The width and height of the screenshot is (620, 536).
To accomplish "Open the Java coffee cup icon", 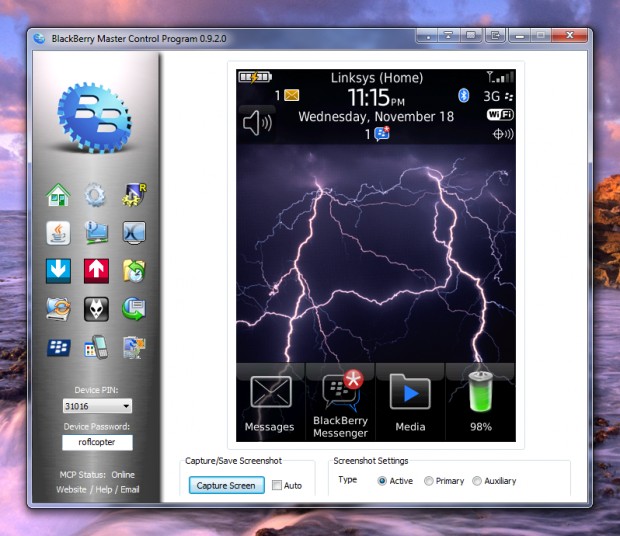I will click(x=58, y=233).
